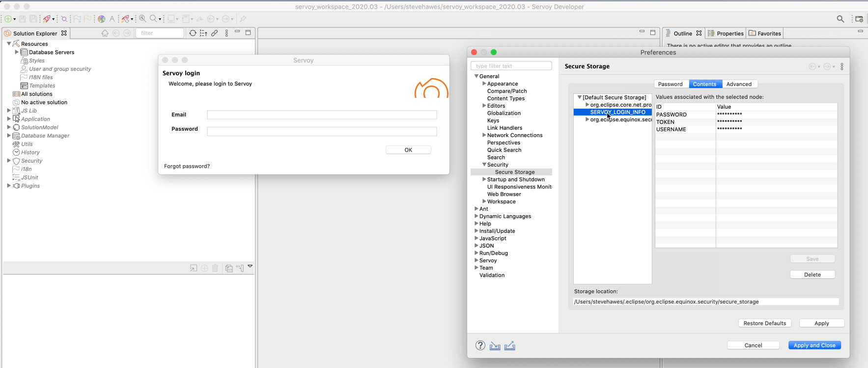Open the Properties view tab
The height and width of the screenshot is (368, 868).
pyautogui.click(x=725, y=33)
